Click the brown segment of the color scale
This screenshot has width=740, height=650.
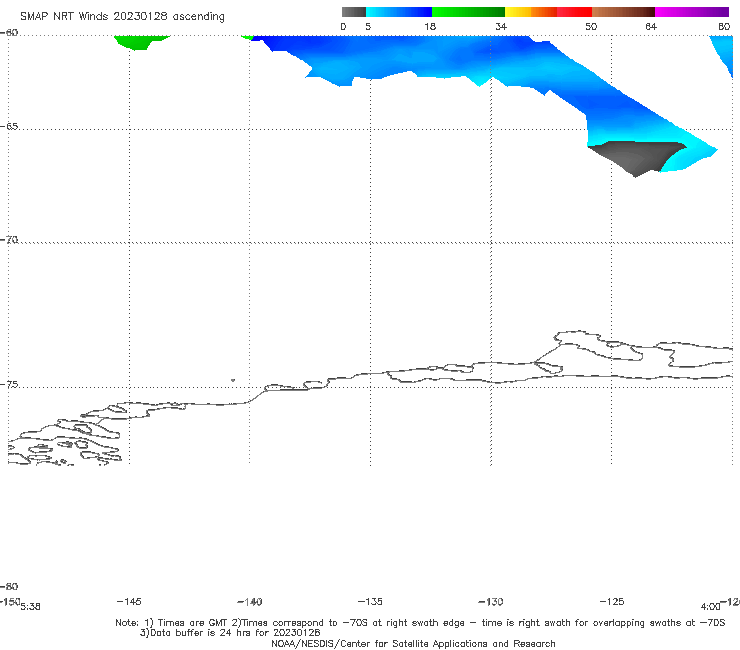(x=623, y=12)
